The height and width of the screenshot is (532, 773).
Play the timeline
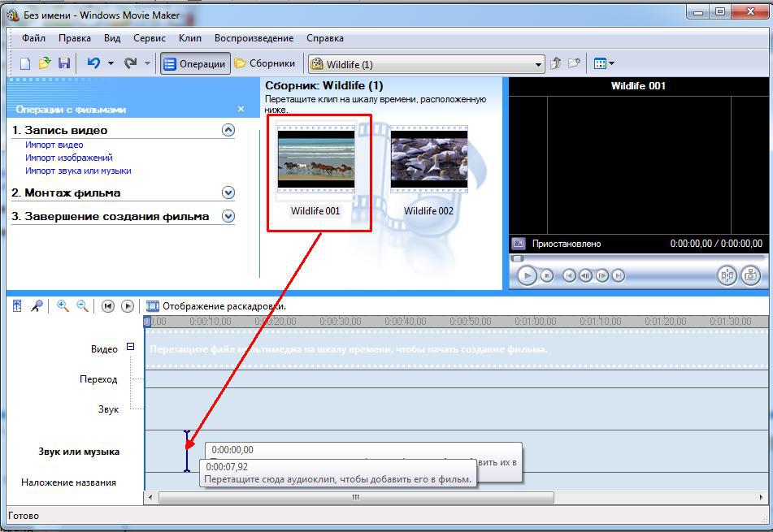pyautogui.click(x=127, y=306)
